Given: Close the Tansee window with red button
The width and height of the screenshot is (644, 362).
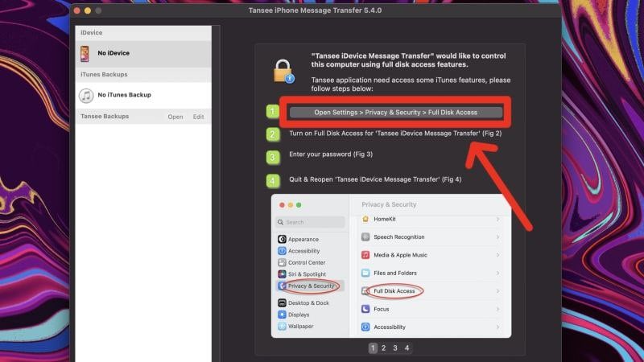Looking at the screenshot, I should (76, 10).
